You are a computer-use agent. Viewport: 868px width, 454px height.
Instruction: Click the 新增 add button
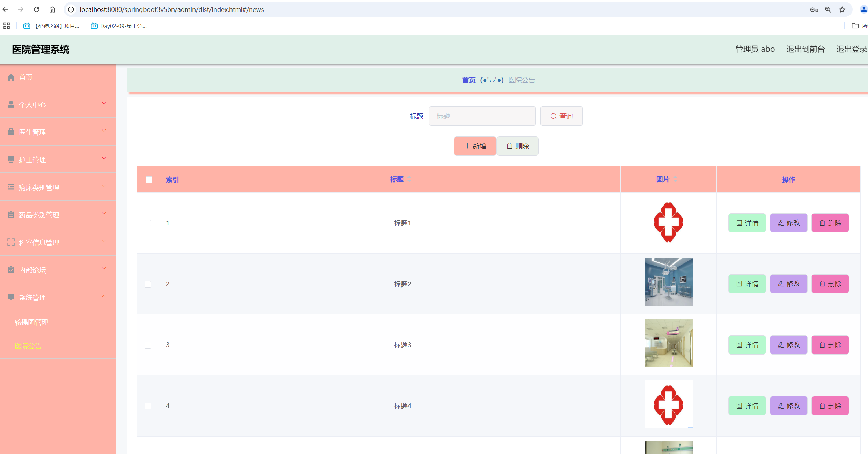(x=475, y=146)
